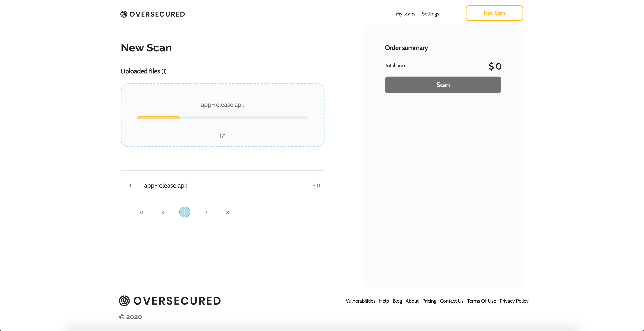Read the Privacy Policy from the footer
This screenshot has height=331, width=644.
coord(514,301)
